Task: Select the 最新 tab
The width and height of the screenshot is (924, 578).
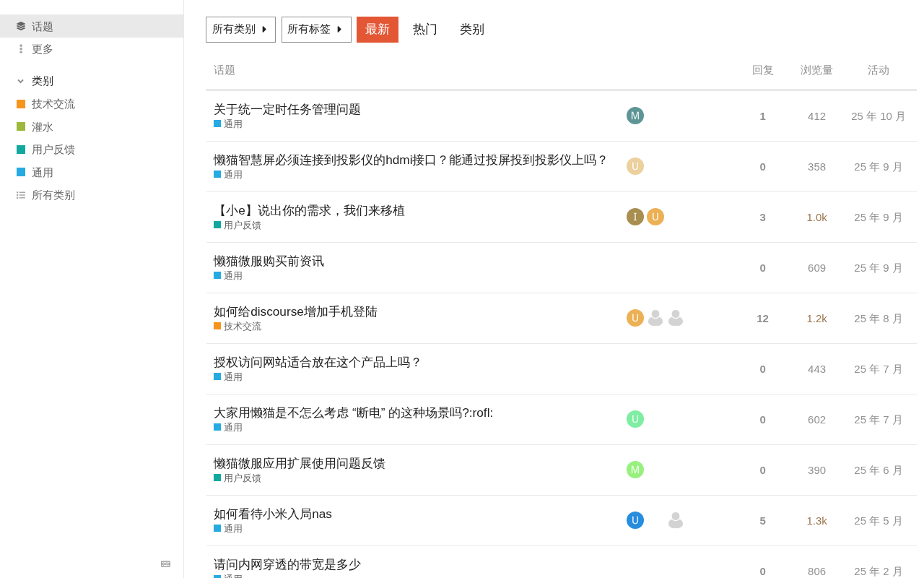Action: tap(378, 30)
